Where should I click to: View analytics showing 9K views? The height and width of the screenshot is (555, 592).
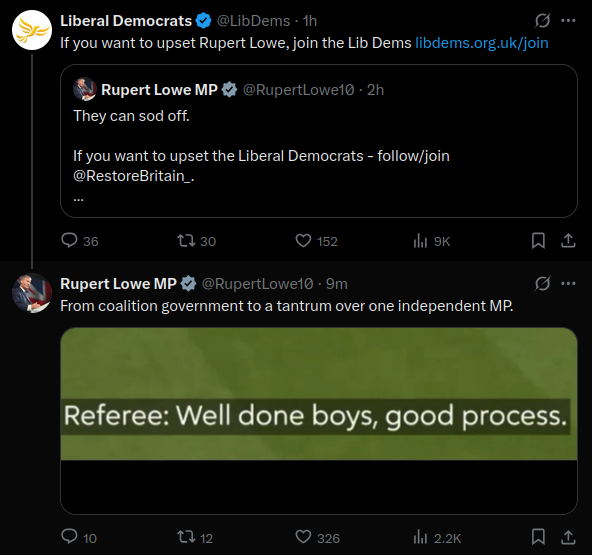[x=432, y=241]
